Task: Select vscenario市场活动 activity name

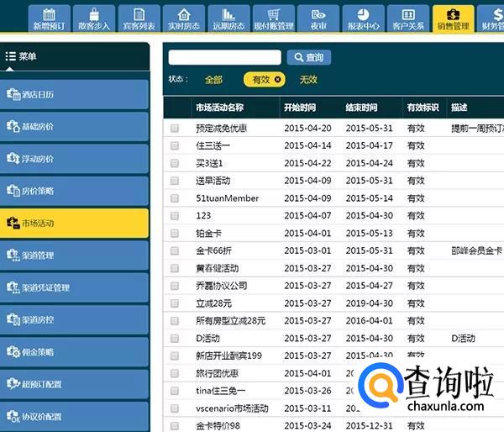Action: point(232,408)
